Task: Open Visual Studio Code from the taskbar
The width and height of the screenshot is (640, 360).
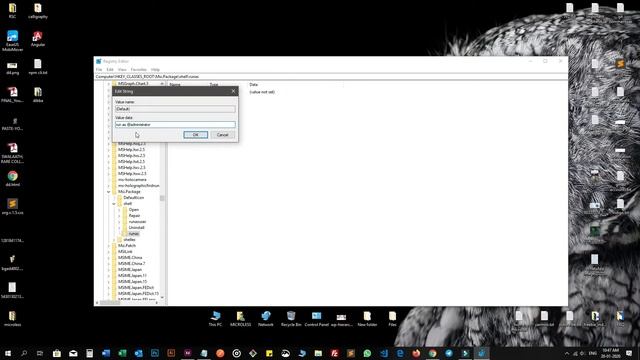Action: (384, 353)
